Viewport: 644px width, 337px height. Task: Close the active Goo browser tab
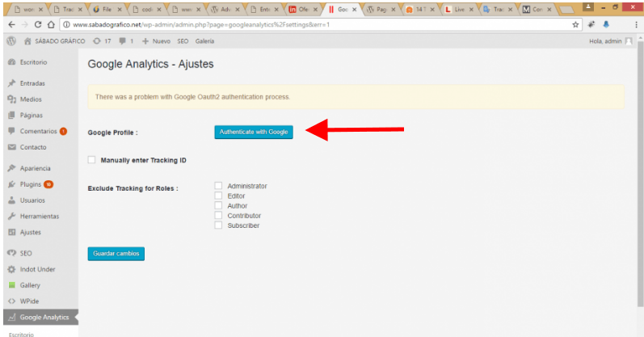tap(355, 10)
